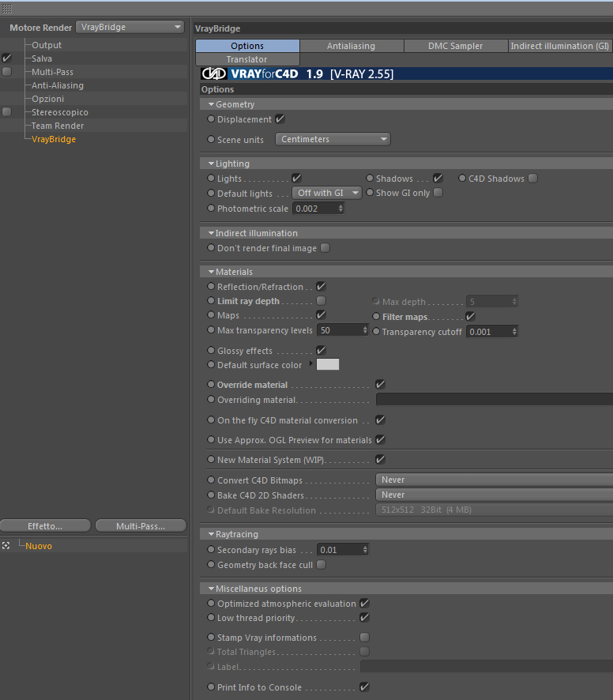The width and height of the screenshot is (613, 700).
Task: Click the Overriding material field
Action: click(495, 399)
